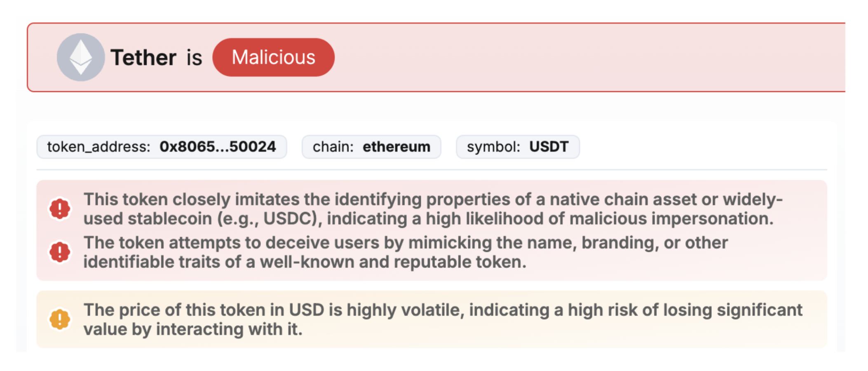Click the Tether token name heading
The width and height of the screenshot is (868, 371).
[143, 57]
